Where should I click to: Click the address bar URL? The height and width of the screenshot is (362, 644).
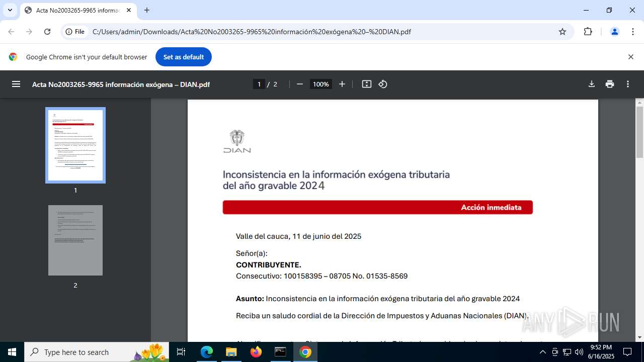(252, 32)
